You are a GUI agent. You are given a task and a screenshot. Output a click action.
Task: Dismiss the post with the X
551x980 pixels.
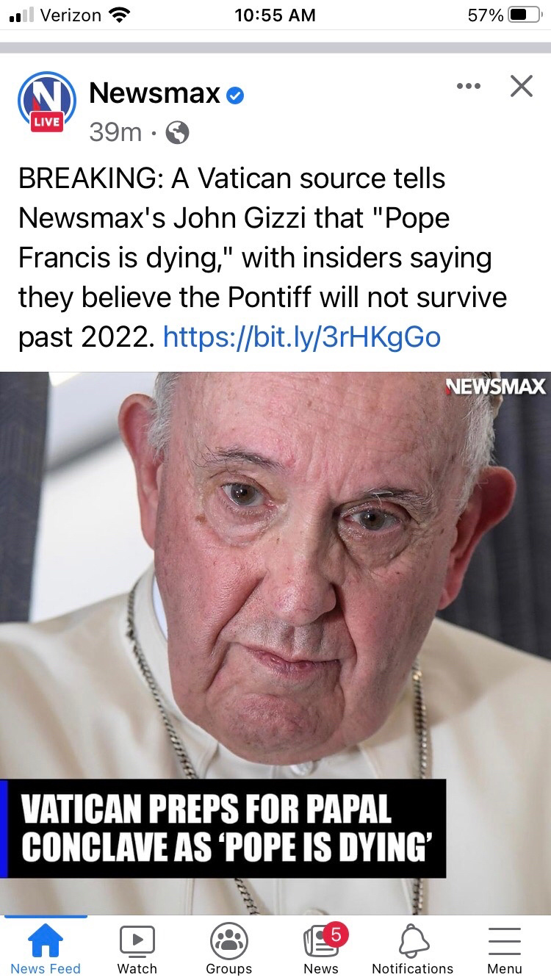click(x=521, y=87)
